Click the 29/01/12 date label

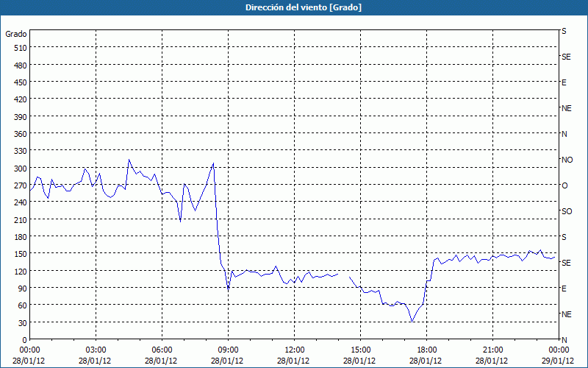(x=558, y=361)
